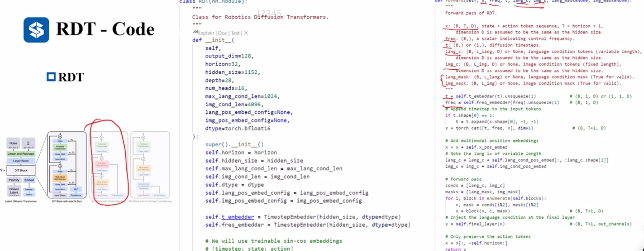Click the 'self.dtype = dtype' line

234,185
